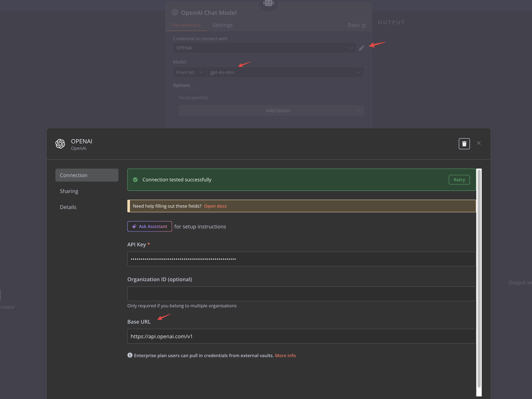This screenshot has width=532, height=399.
Task: Click the green success checkmark icon
Action: (135, 180)
